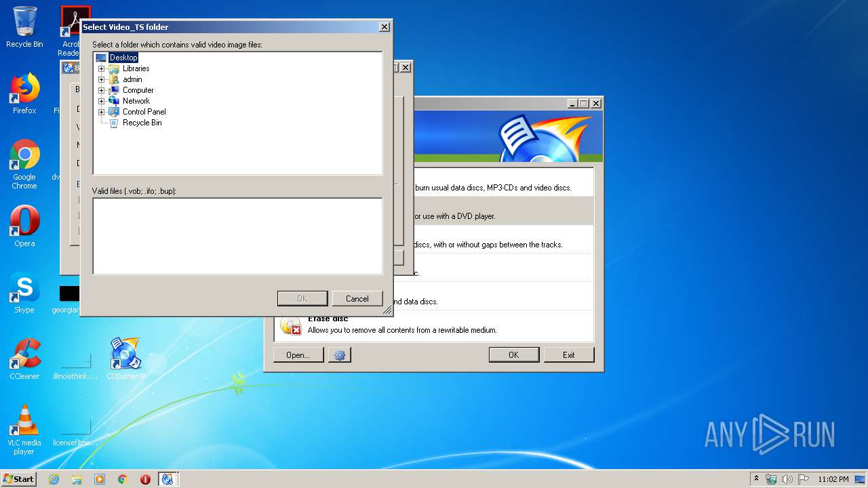Screen dimensions: 868x488
Task: Expand the Libraries tree node
Action: pos(102,68)
